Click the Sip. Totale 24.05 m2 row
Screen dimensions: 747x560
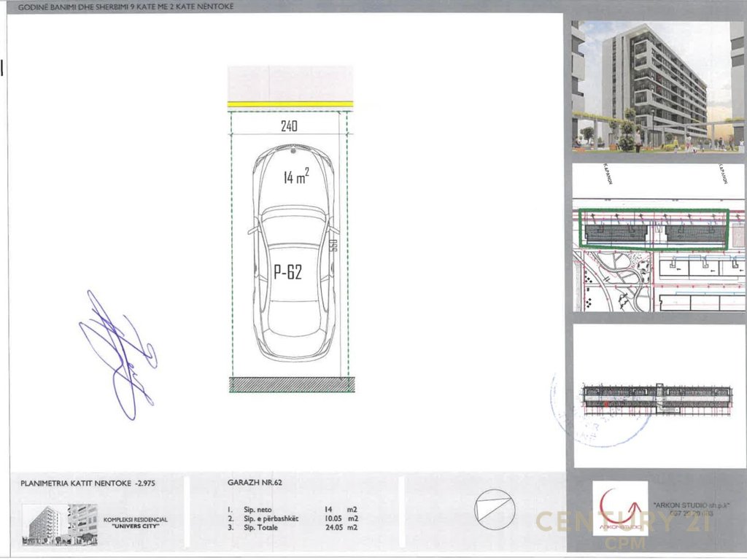coord(292,527)
